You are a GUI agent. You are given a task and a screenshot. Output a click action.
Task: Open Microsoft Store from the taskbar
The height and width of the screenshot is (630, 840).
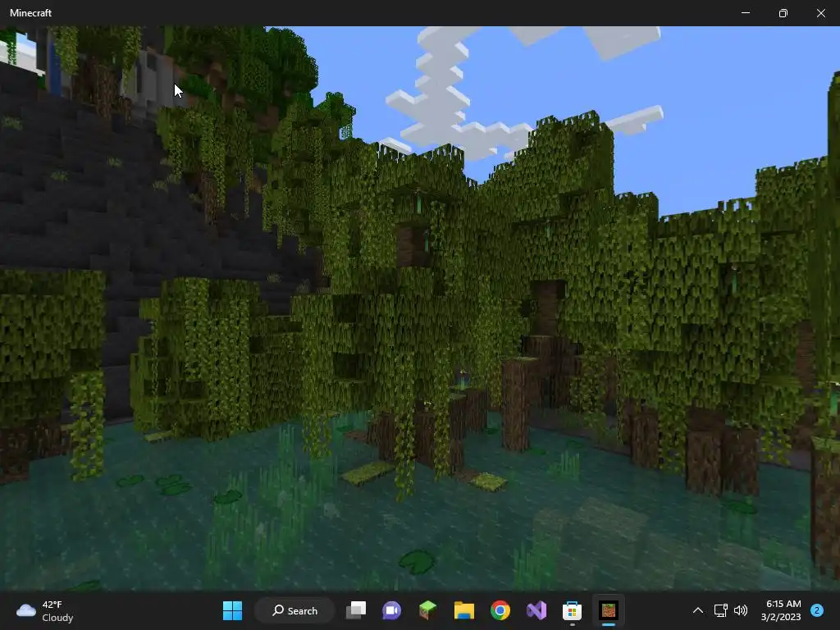[572, 610]
